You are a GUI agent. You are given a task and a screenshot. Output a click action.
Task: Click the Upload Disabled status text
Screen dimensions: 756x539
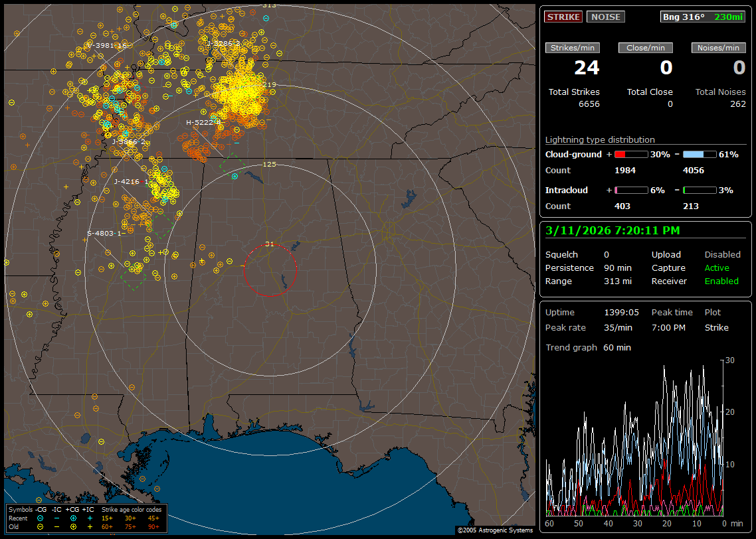[x=722, y=254]
